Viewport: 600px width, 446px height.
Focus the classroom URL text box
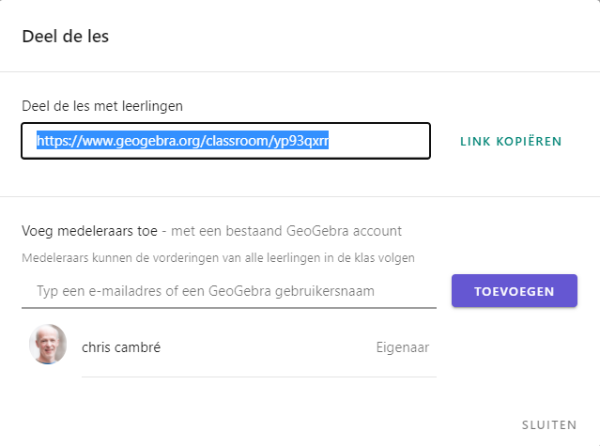[226, 141]
